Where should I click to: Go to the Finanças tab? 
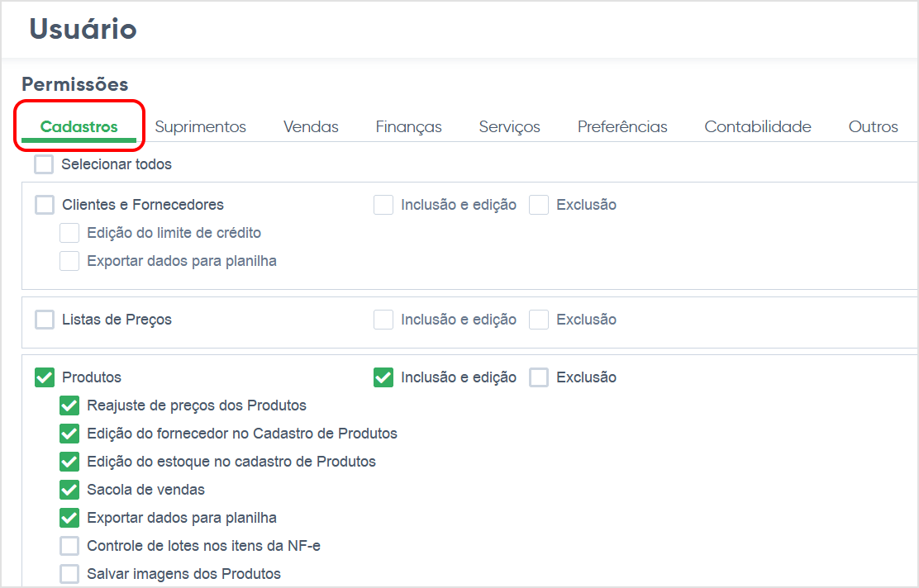[408, 126]
